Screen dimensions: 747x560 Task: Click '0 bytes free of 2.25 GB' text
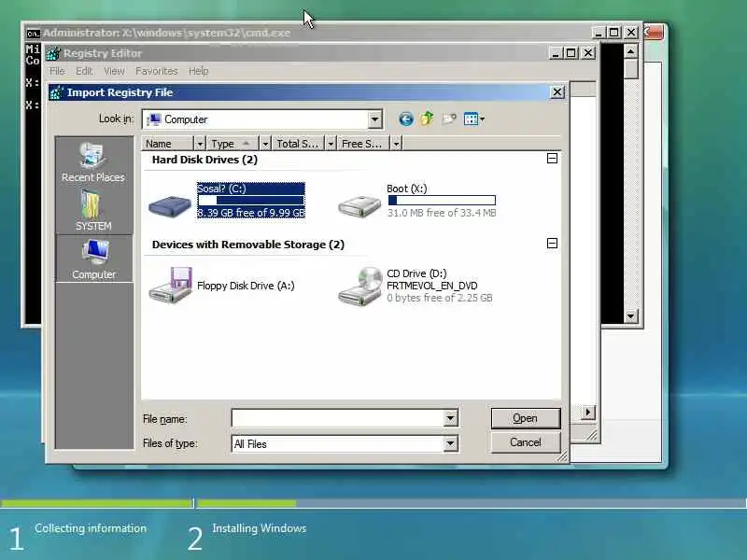[x=439, y=298]
